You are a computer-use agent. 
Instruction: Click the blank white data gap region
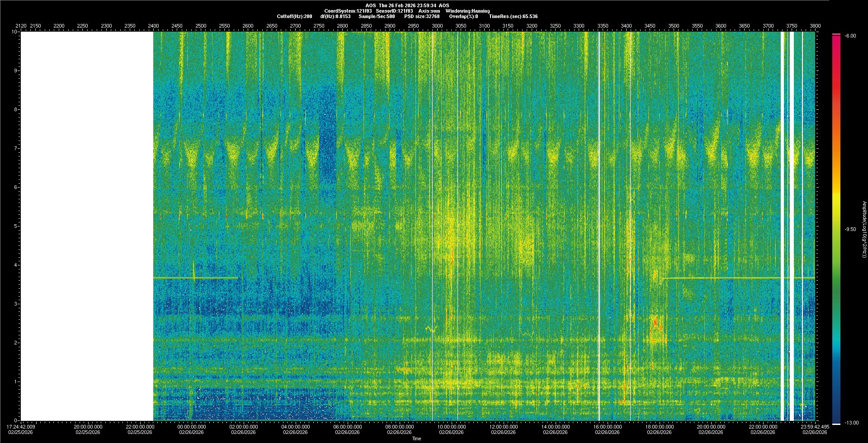tap(87, 226)
